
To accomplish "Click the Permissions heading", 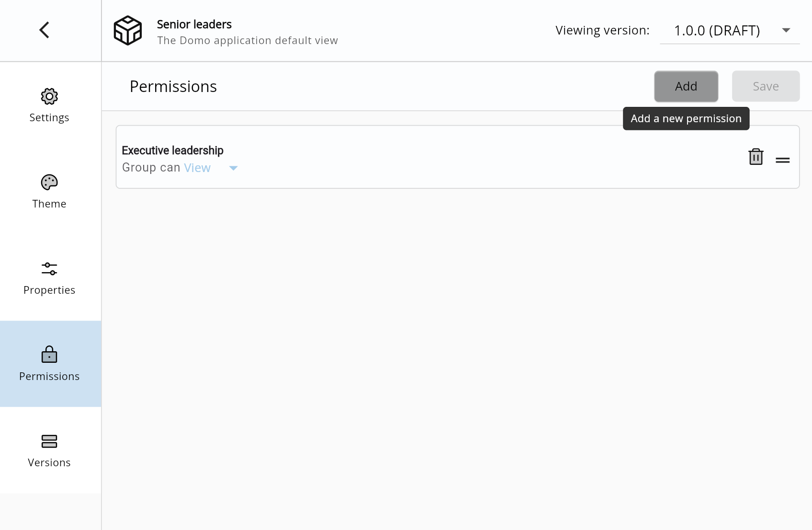I will point(173,86).
